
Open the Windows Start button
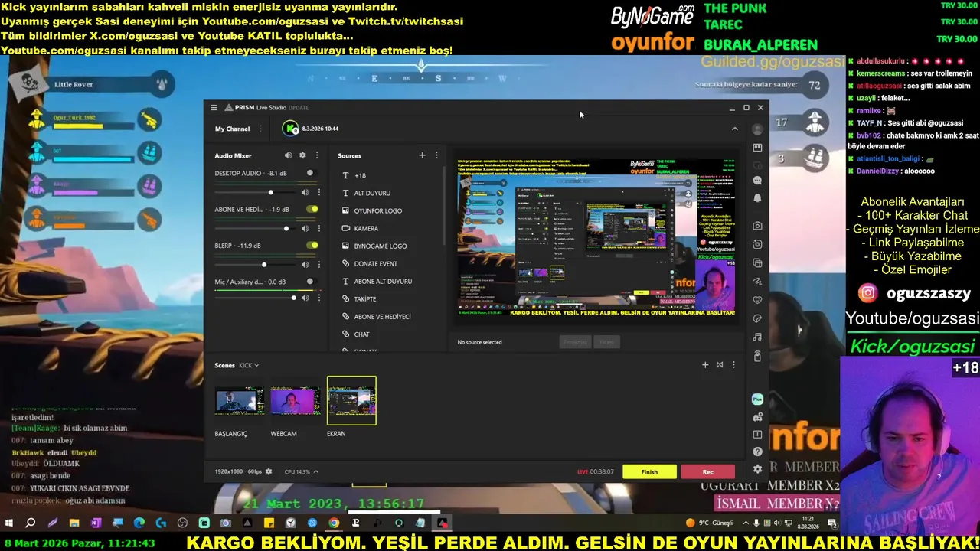[x=9, y=523]
